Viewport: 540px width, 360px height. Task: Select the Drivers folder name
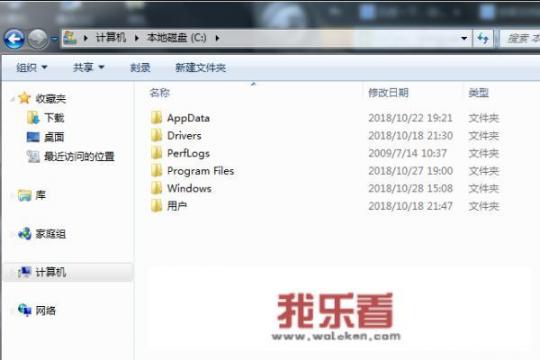[184, 136]
